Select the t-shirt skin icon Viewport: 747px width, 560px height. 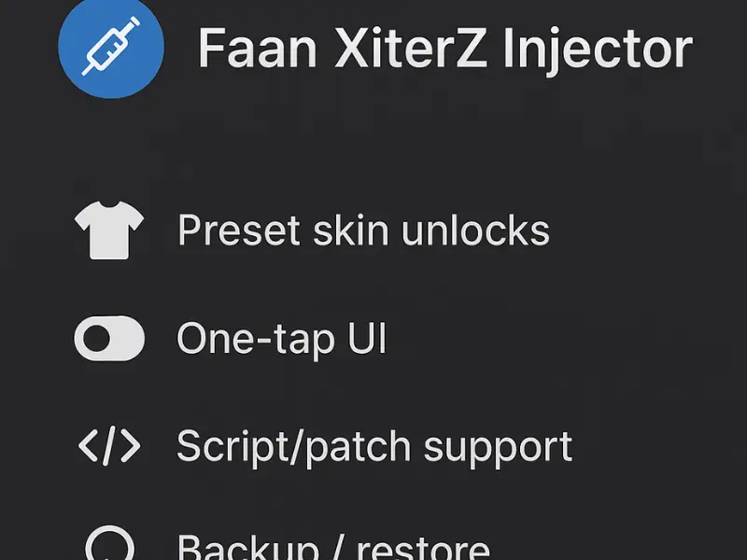pos(109,231)
